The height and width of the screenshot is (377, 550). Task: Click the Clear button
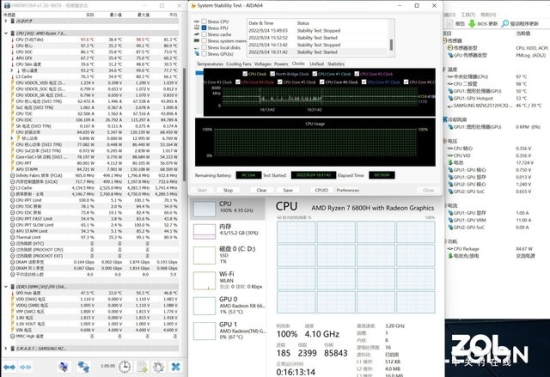click(262, 190)
